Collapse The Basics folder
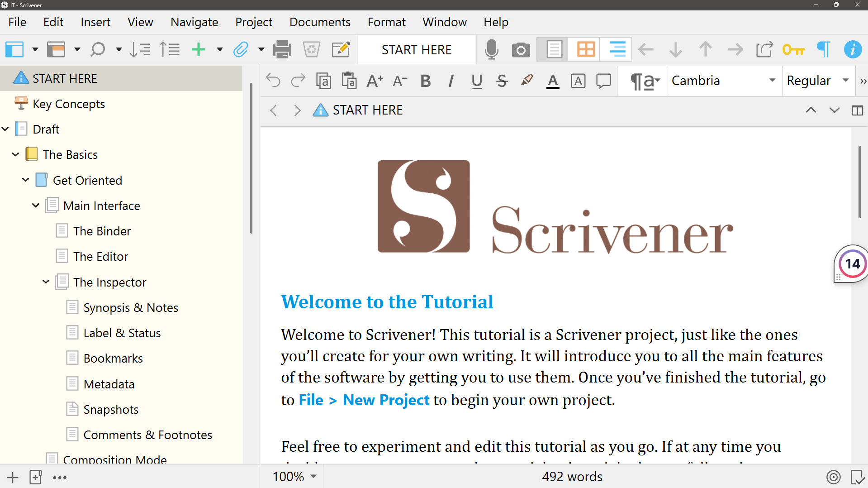Screen dimensions: 868x488 coord(15,154)
